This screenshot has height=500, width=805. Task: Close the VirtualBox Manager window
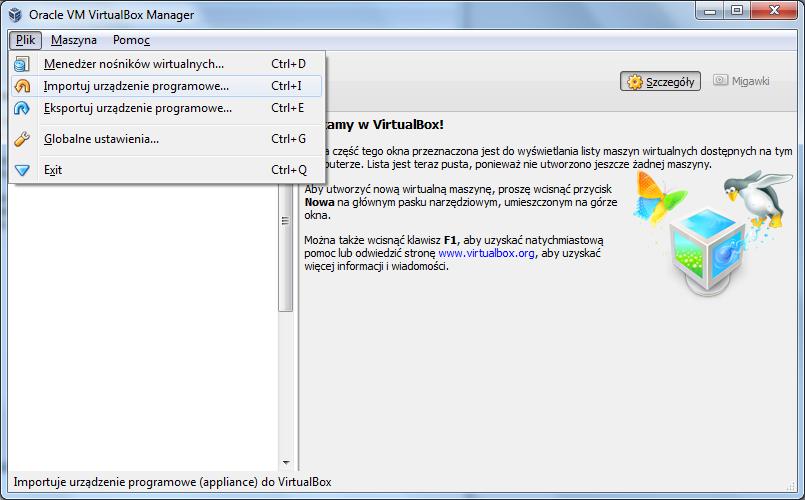[x=774, y=11]
